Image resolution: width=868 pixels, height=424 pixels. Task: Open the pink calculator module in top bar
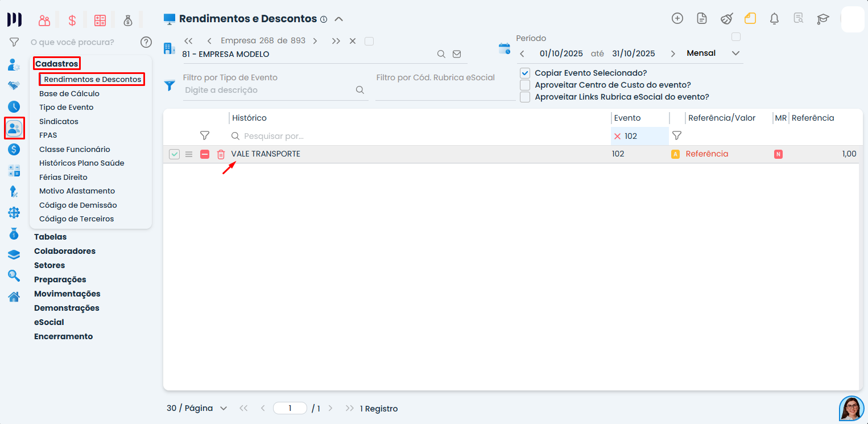100,20
